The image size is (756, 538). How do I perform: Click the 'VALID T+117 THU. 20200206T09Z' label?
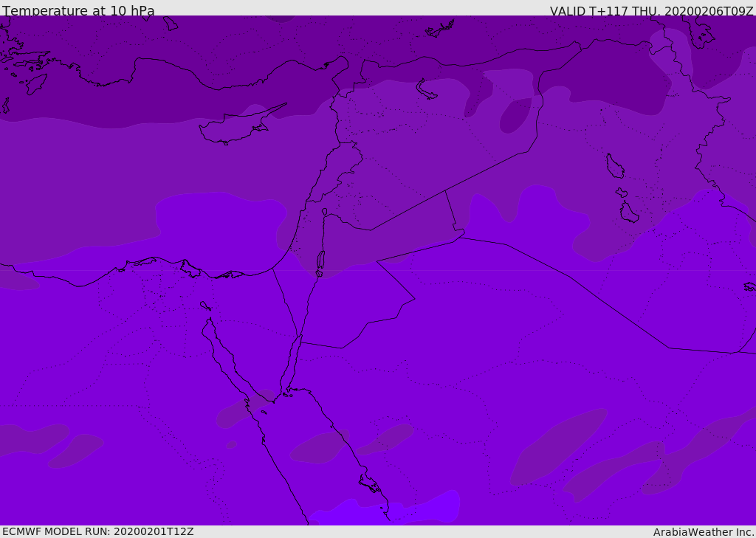pos(651,10)
